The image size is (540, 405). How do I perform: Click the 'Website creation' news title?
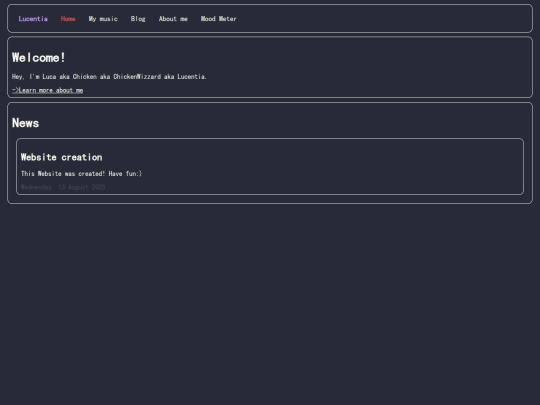tap(62, 157)
